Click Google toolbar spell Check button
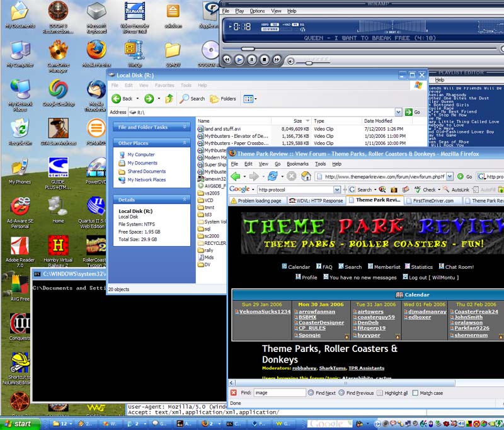The width and height of the screenshot is (504, 430). tap(425, 190)
